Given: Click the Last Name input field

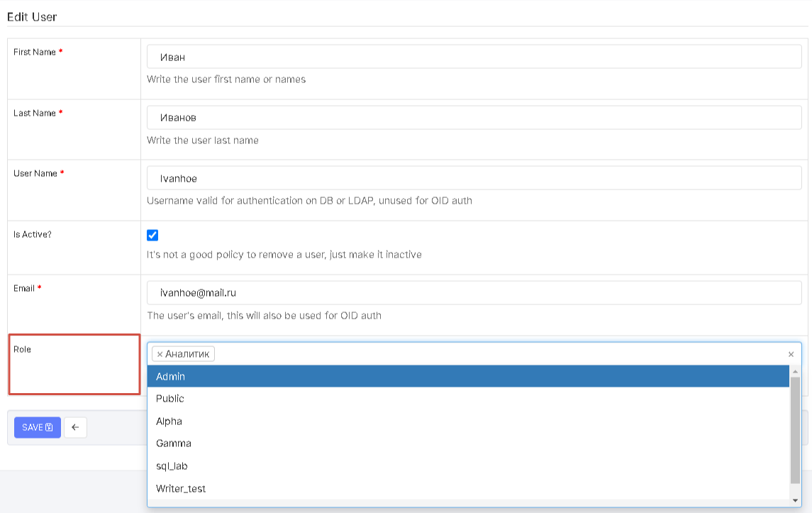Looking at the screenshot, I should point(474,118).
